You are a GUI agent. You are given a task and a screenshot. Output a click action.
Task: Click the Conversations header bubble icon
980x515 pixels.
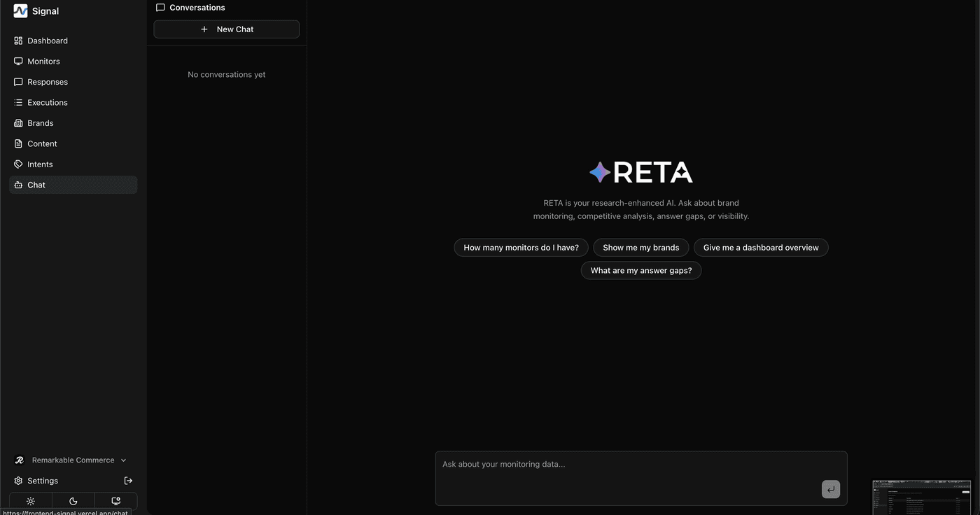click(160, 8)
